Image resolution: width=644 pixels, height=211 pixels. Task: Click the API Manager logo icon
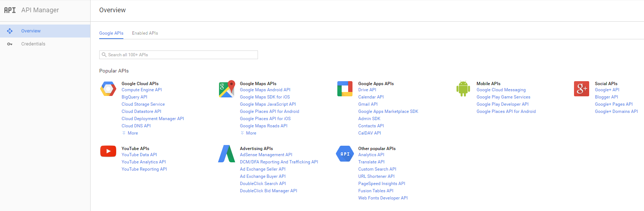(x=10, y=10)
